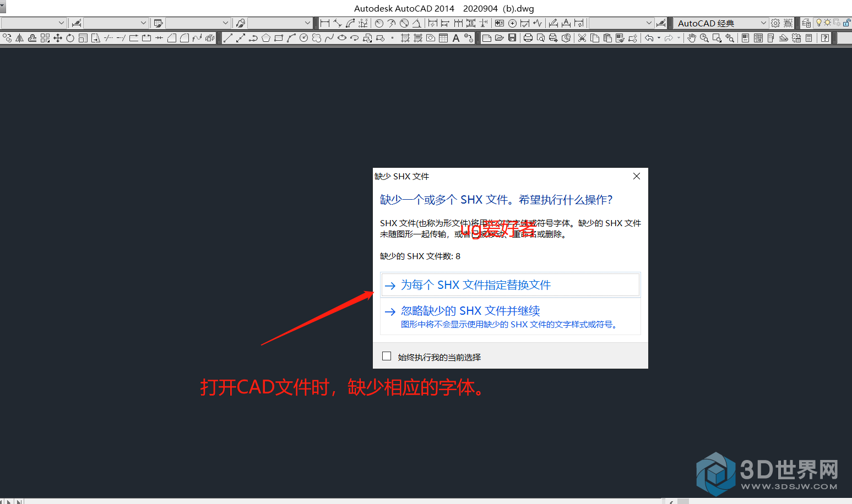Click the Workspace Settings gear icon
Image resolution: width=852 pixels, height=504 pixels.
pyautogui.click(x=775, y=23)
